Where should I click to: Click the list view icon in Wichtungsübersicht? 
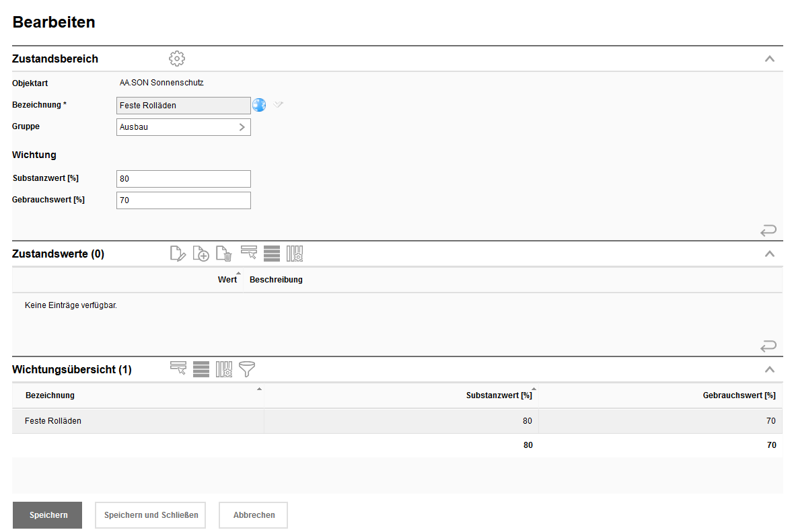[x=201, y=369]
